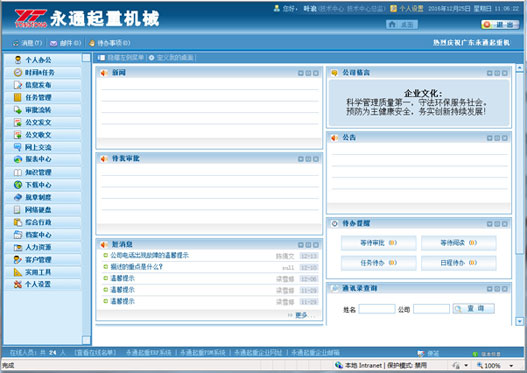Toggle hide left side menu
This screenshot has height=373, width=527.
[121, 58]
